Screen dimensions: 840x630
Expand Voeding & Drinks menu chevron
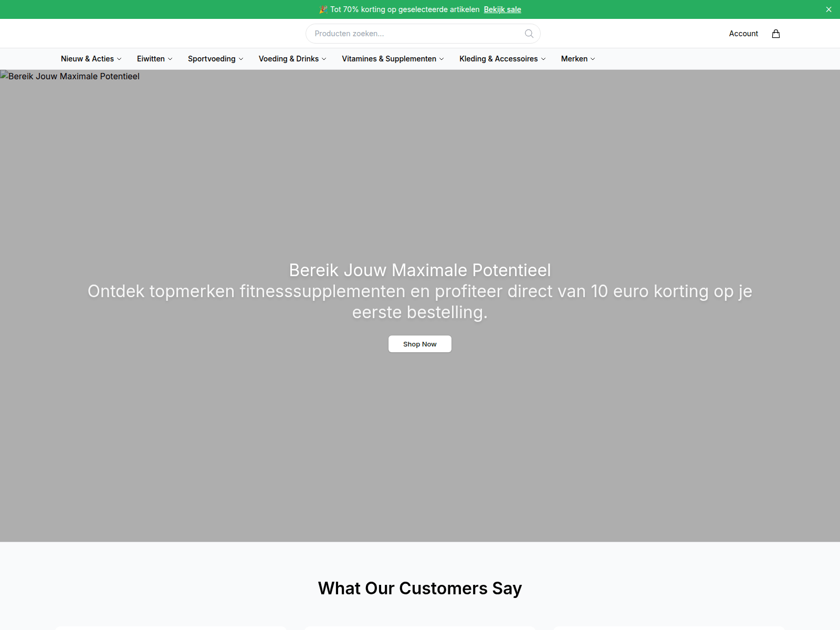coord(324,59)
